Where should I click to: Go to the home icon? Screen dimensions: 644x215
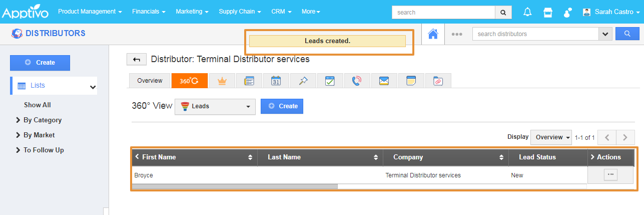(x=433, y=34)
